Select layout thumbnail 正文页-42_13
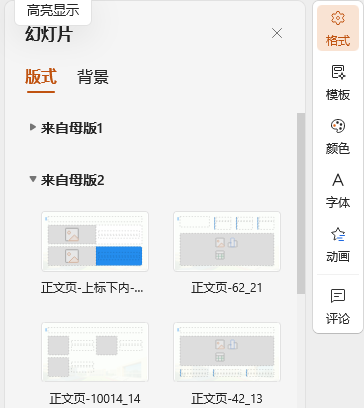The width and height of the screenshot is (364, 408). point(227,352)
